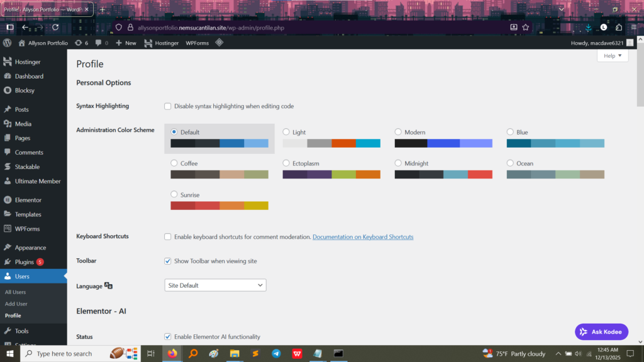
Task: Go to All Users submenu item
Action: (16, 292)
